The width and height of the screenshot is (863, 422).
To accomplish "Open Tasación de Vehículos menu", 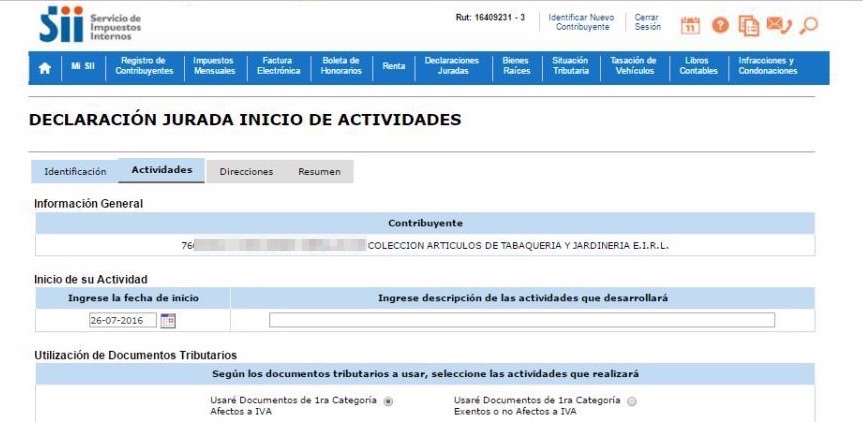I will (x=634, y=66).
